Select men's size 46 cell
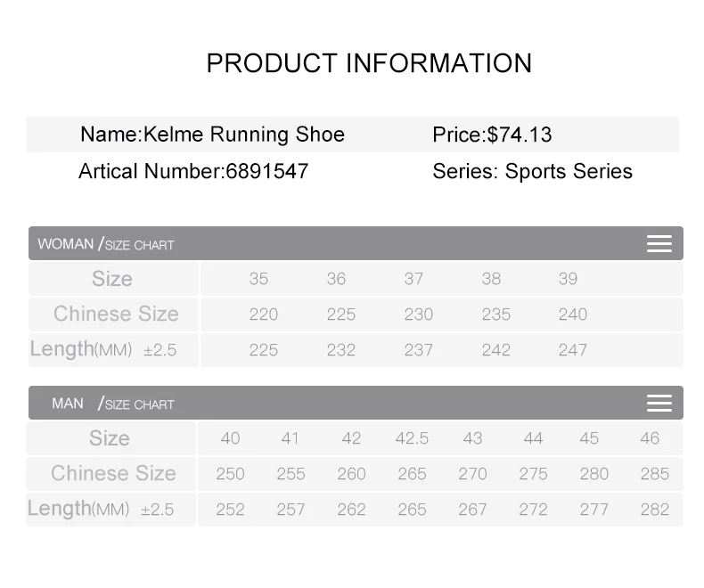 650,438
